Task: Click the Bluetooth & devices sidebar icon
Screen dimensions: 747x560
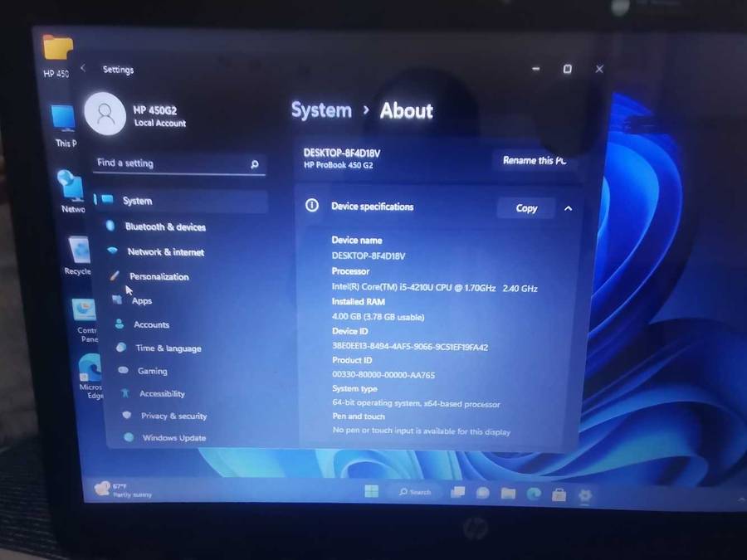Action: 110,226
